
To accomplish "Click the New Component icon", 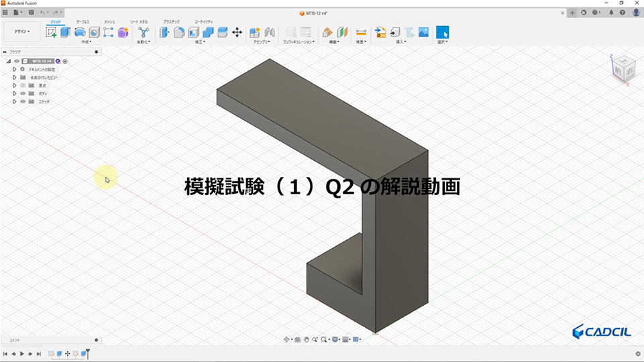I will 255,32.
